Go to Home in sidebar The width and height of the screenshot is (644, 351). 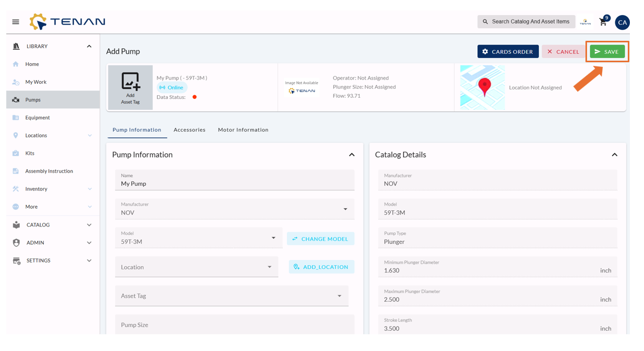[x=32, y=64]
